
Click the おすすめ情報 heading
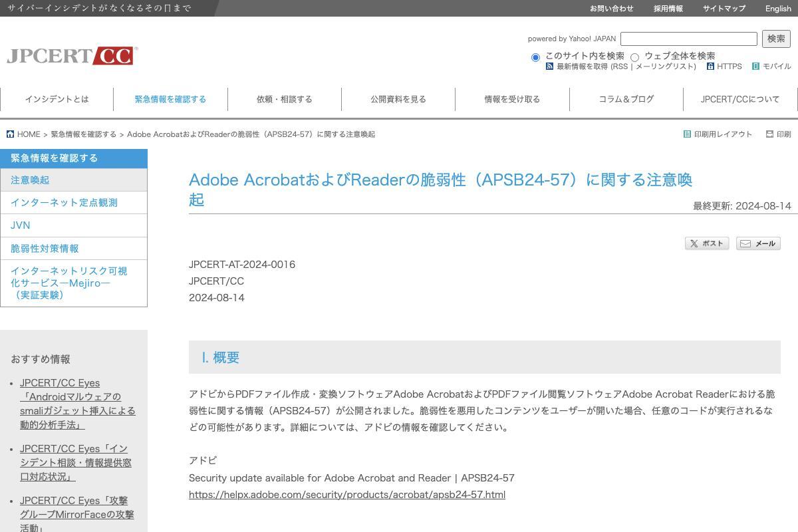tap(41, 359)
